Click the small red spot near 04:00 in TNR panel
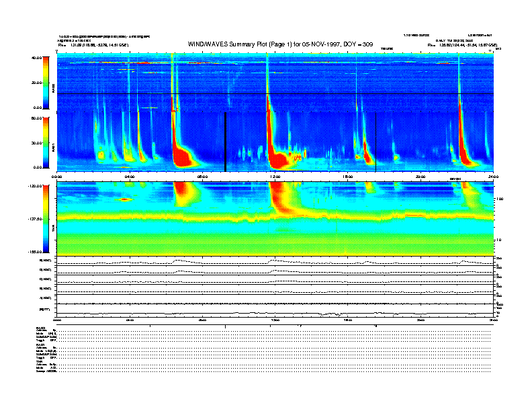The width and height of the screenshot is (532, 411). 124,199
